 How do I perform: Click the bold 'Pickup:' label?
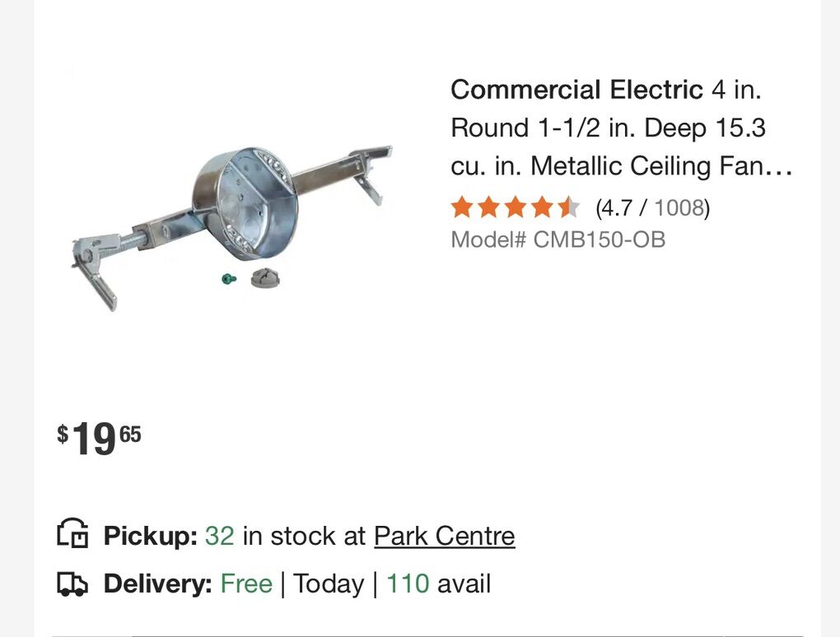[x=150, y=536]
